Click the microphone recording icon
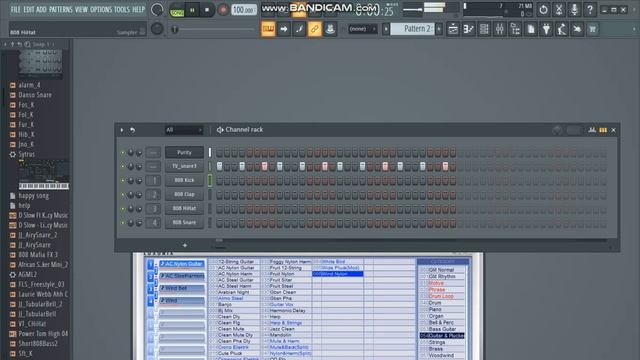This screenshot has width=640, height=360. (x=574, y=9)
